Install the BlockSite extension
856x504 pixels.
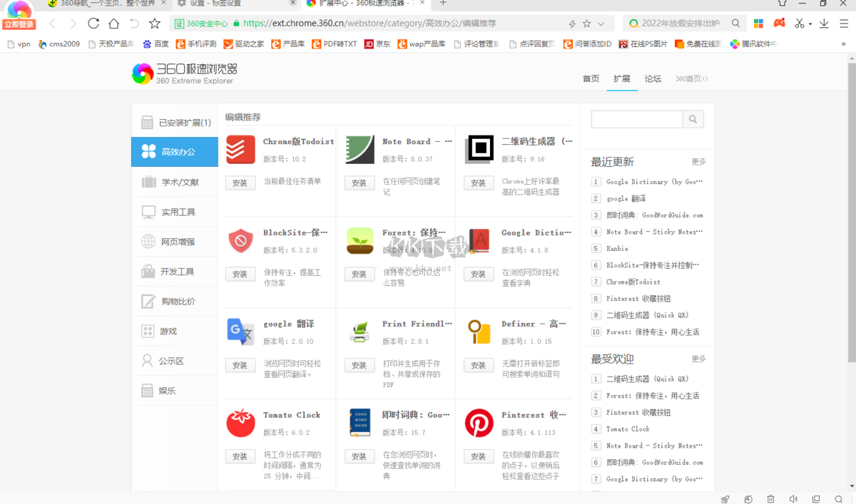point(240,274)
